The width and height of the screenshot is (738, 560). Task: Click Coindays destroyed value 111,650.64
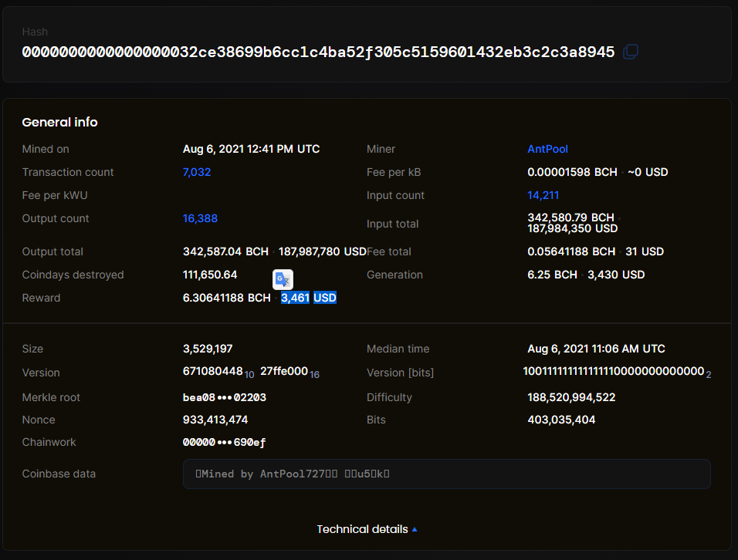(210, 275)
